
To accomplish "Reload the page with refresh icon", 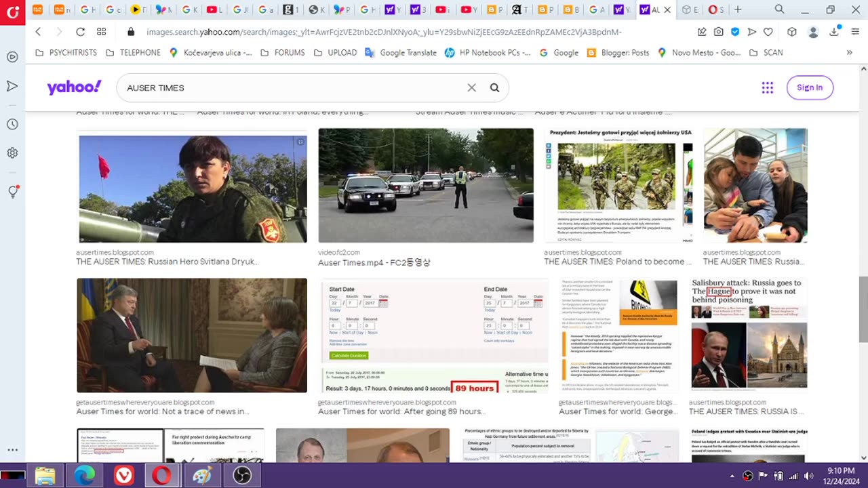I will pyautogui.click(x=80, y=32).
